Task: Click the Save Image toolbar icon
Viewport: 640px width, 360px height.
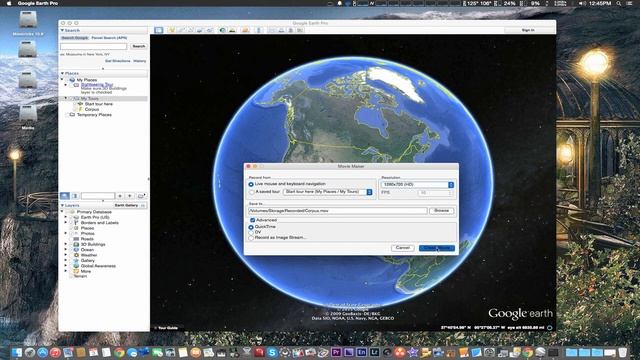Action: click(x=290, y=30)
